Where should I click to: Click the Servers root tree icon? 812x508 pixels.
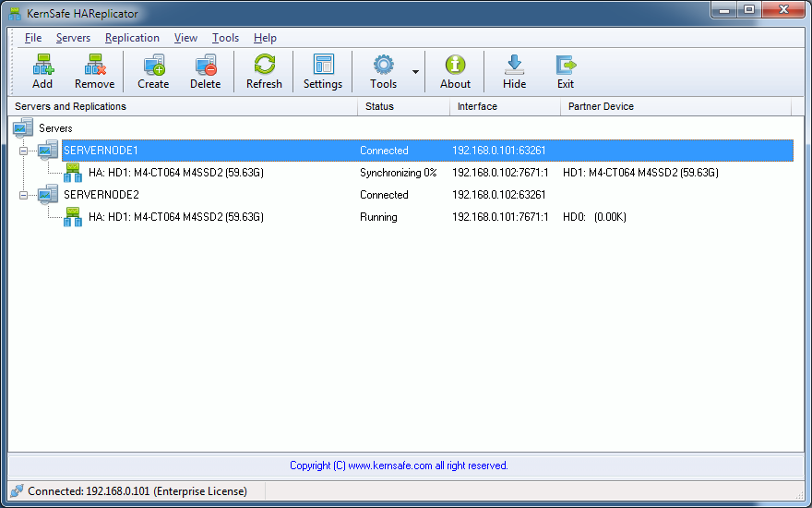click(x=23, y=128)
